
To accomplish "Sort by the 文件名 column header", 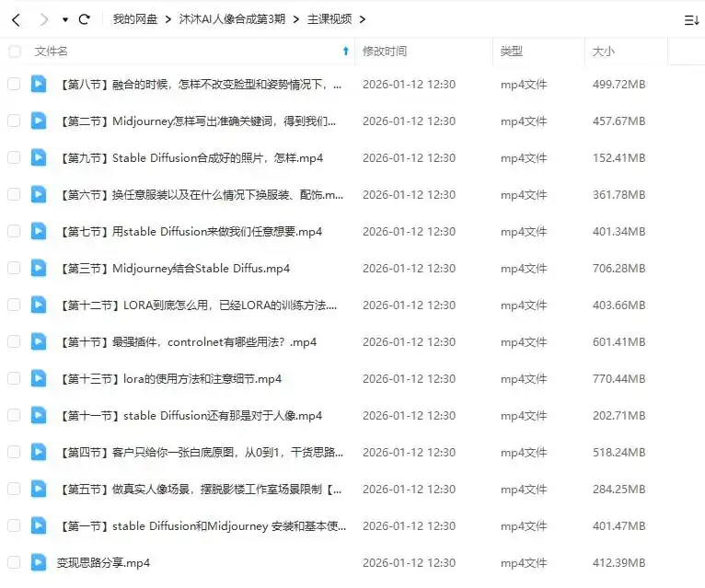I will [x=51, y=52].
